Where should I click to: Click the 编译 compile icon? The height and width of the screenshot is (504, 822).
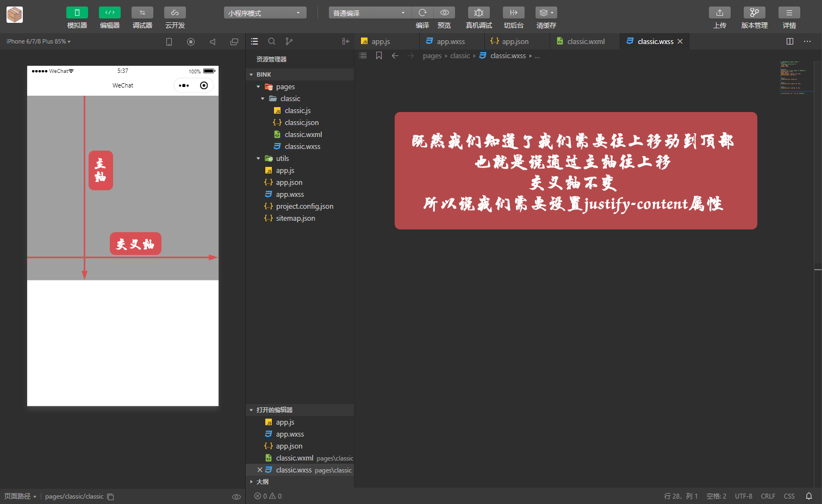point(422,12)
